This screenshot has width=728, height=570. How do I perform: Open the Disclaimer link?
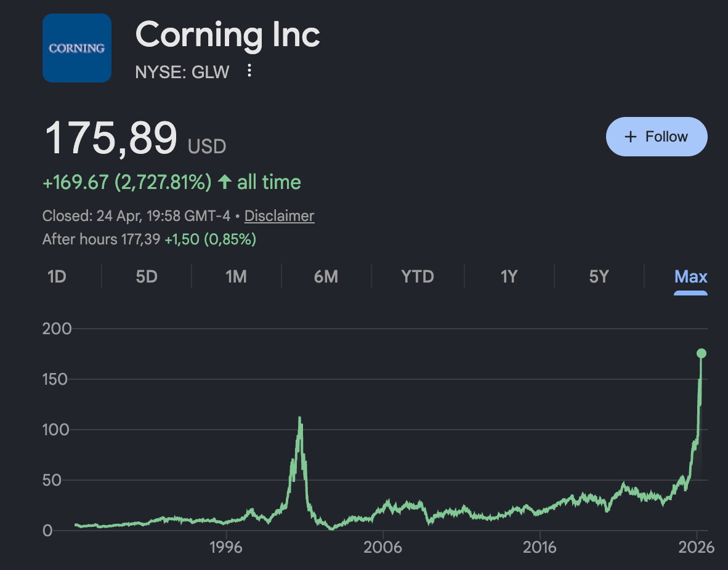point(279,216)
